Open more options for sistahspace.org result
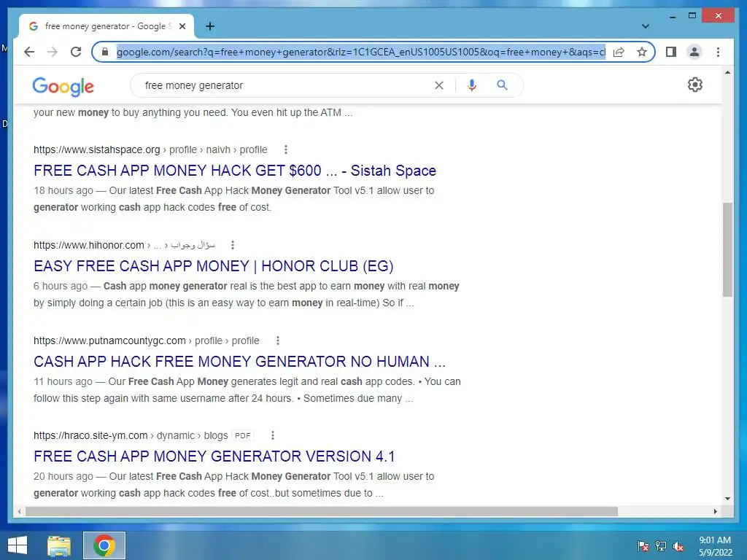Image resolution: width=747 pixels, height=560 pixels. (285, 149)
